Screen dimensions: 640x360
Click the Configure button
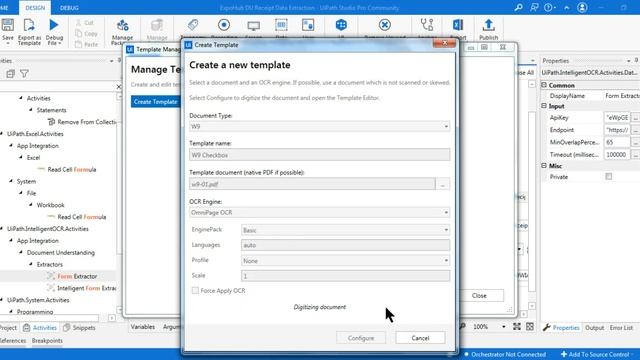click(x=361, y=338)
